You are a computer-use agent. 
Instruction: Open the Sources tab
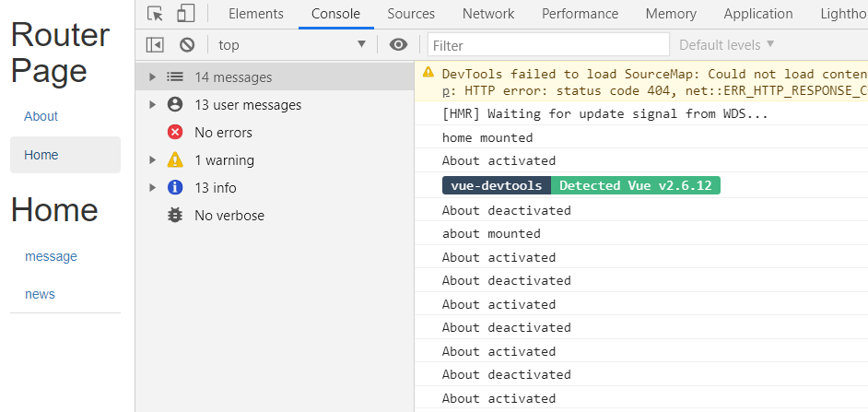pyautogui.click(x=411, y=14)
